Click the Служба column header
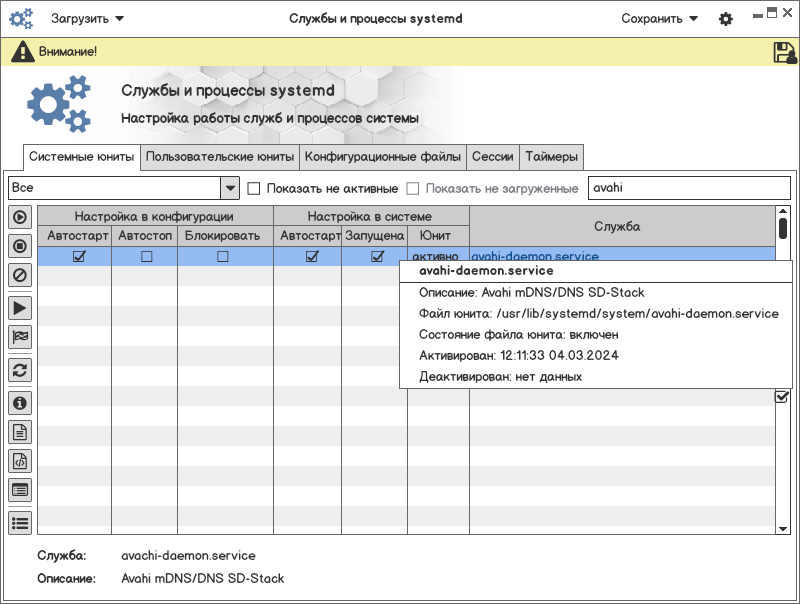 pos(616,227)
